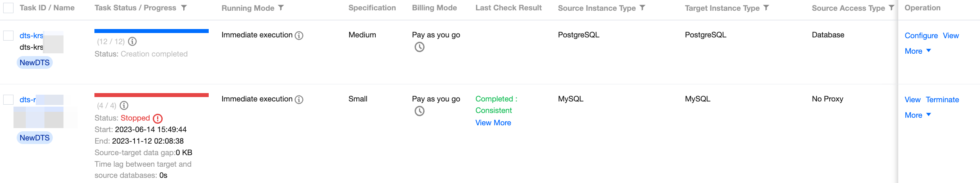The width and height of the screenshot is (980, 183).
Task: Expand More dropdown for the stopped MySQL task
Action: pyautogui.click(x=917, y=115)
